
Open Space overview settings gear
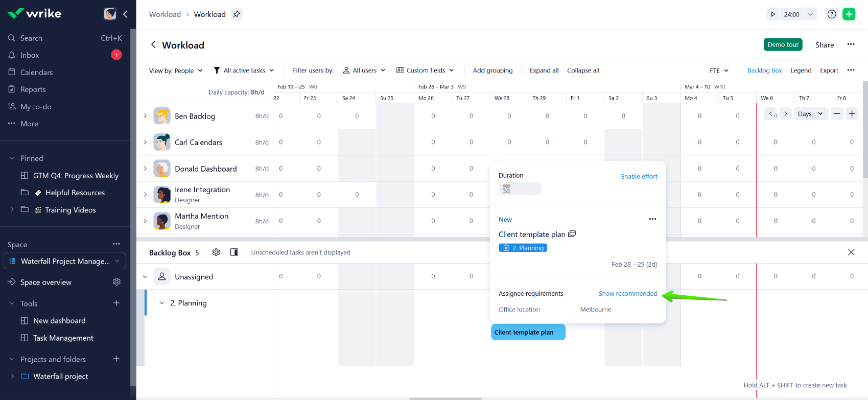[x=116, y=282]
